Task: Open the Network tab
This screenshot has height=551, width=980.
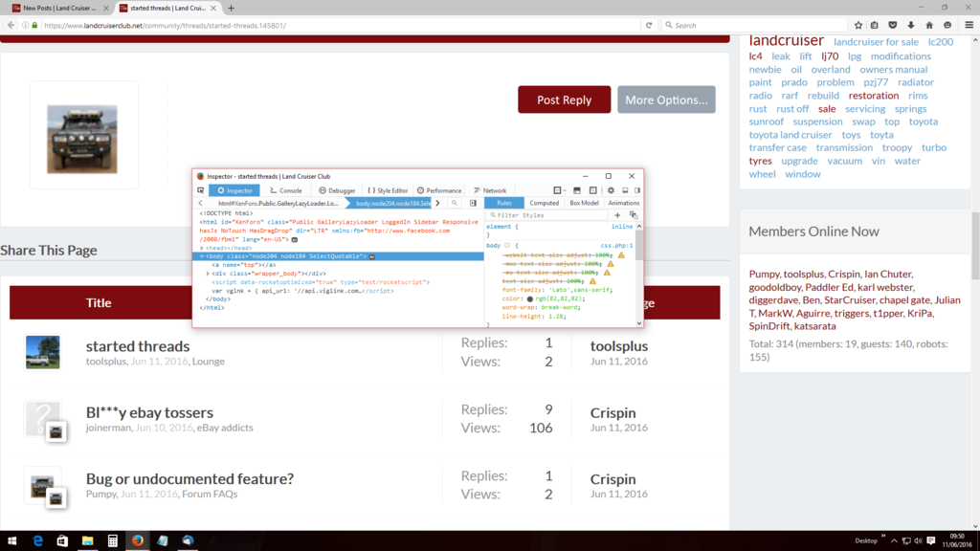Action: (490, 190)
